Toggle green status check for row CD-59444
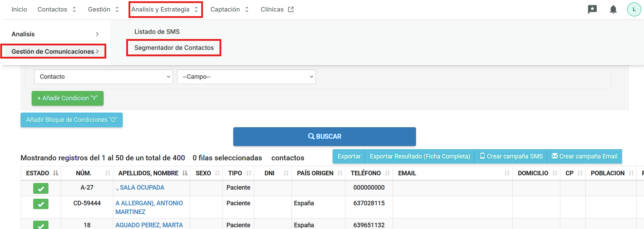 (41, 204)
